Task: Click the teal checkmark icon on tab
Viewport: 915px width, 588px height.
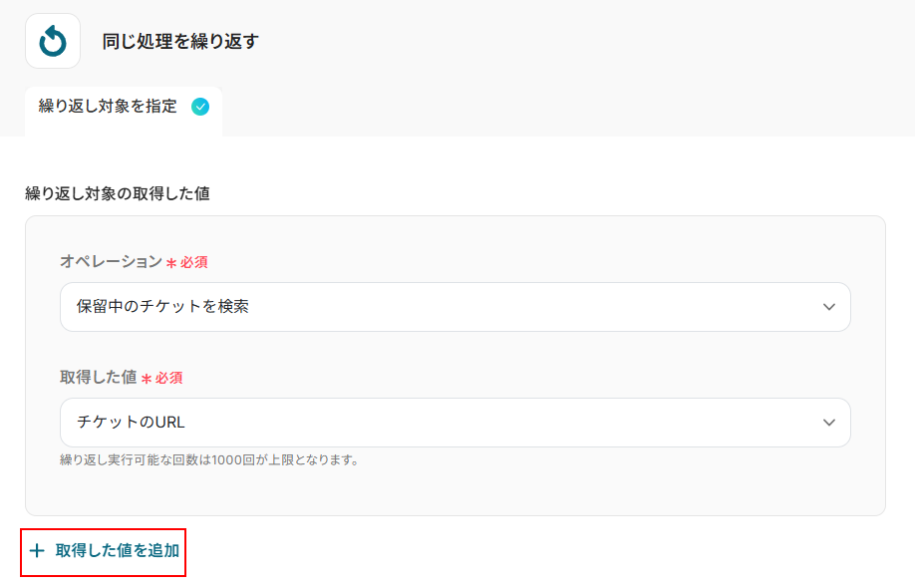Action: point(200,107)
